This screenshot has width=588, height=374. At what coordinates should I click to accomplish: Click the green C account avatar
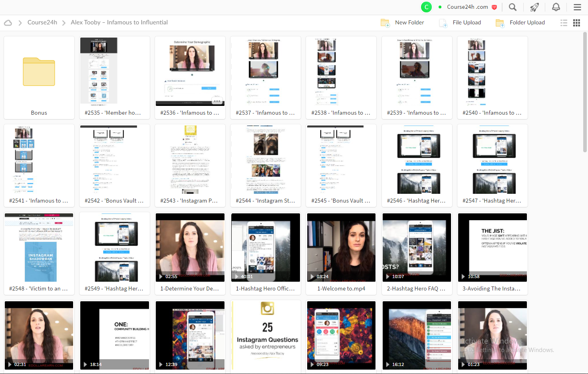[x=426, y=7]
